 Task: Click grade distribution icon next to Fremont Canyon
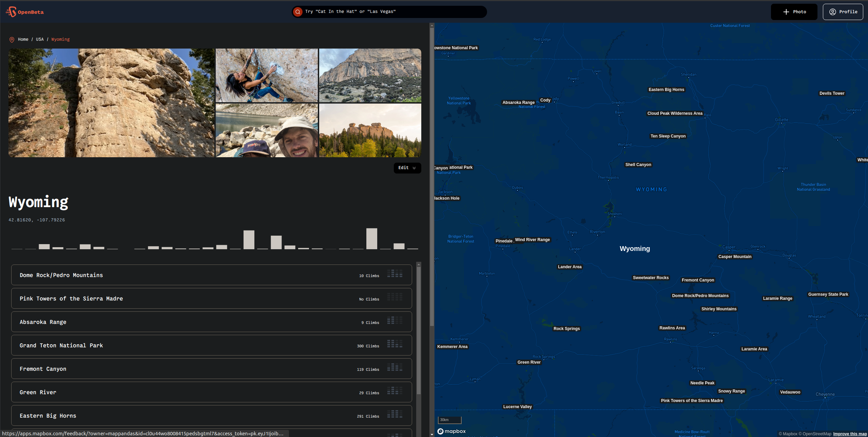point(395,367)
